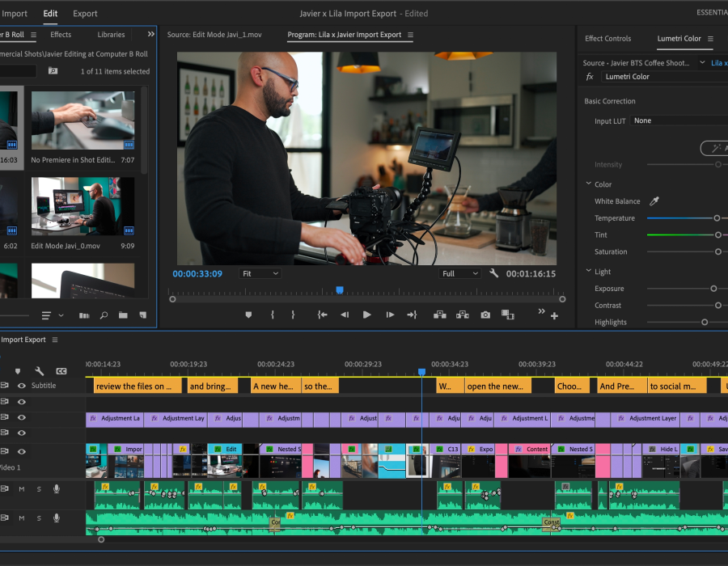Screen dimensions: 728x566
Task: Mute the first audio track with M
Action: click(x=21, y=489)
